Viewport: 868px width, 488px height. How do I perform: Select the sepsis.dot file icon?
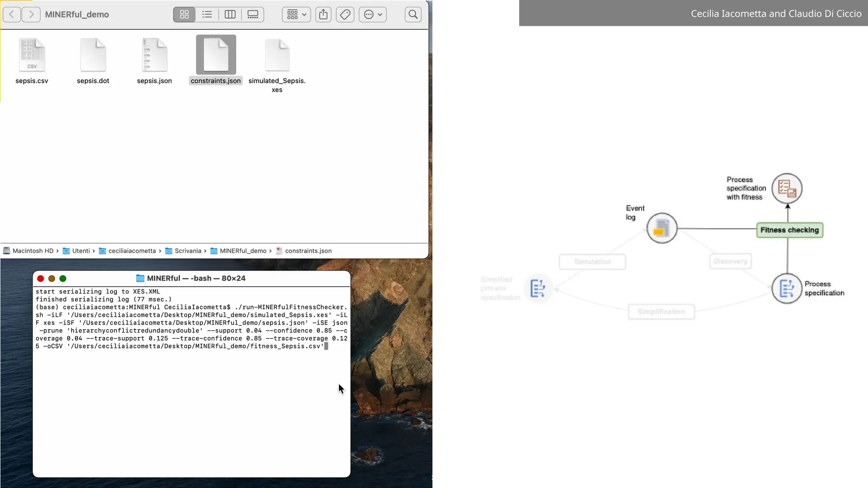pos(93,55)
